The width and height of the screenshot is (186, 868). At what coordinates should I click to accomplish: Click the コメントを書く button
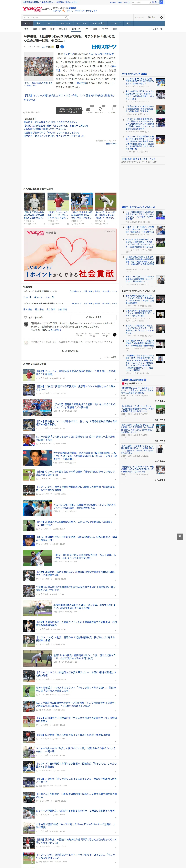pos(93,317)
